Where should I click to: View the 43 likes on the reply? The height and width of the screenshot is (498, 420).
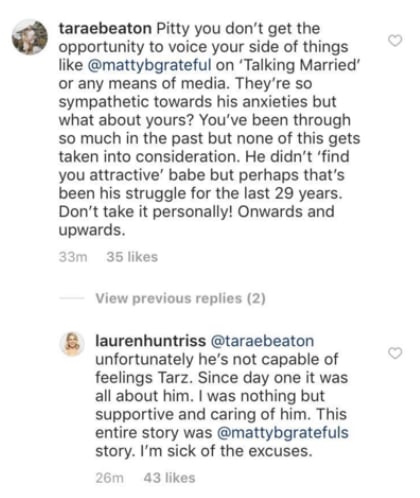click(169, 478)
